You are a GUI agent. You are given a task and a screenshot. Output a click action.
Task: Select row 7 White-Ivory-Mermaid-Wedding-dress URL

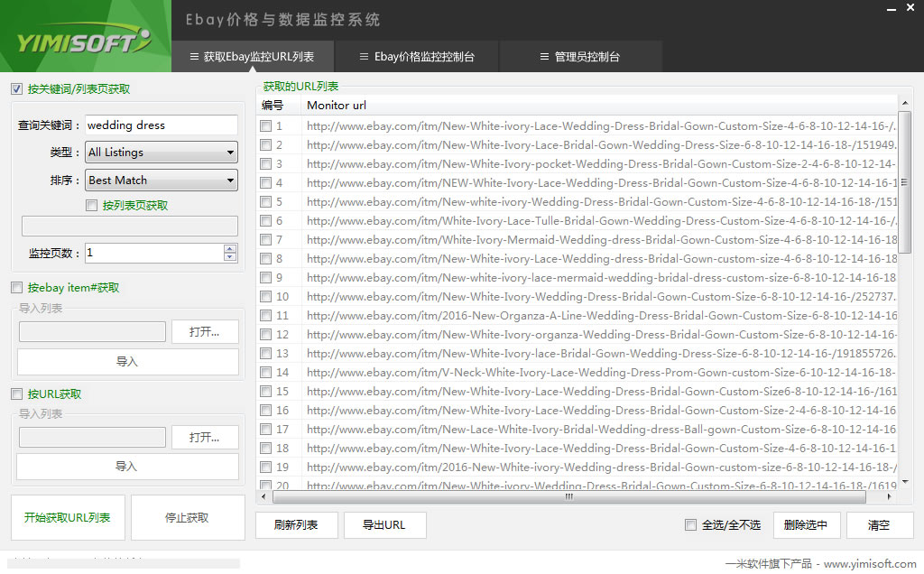pos(601,240)
